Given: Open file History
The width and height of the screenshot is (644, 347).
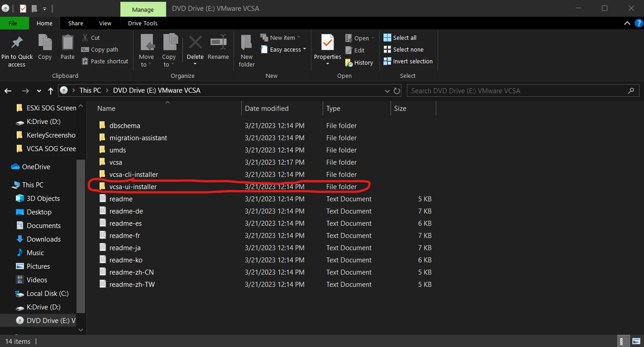Looking at the screenshot, I should pyautogui.click(x=359, y=63).
